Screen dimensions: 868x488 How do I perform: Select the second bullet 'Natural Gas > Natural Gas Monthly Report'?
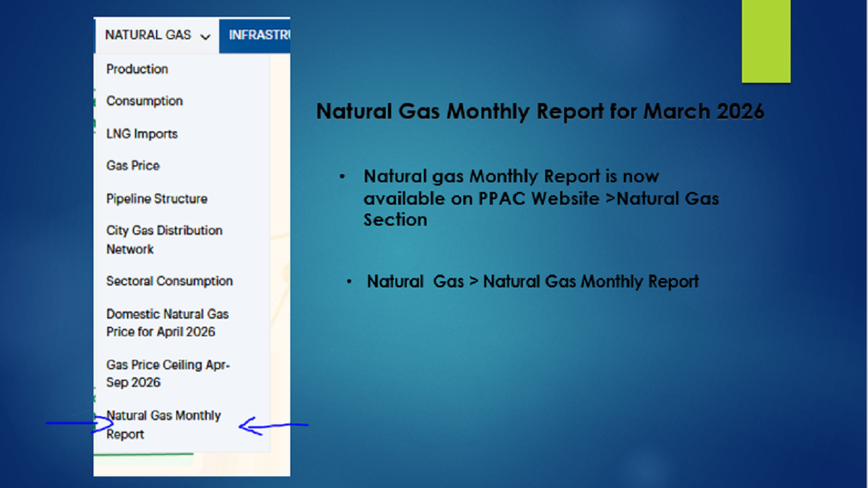[532, 281]
